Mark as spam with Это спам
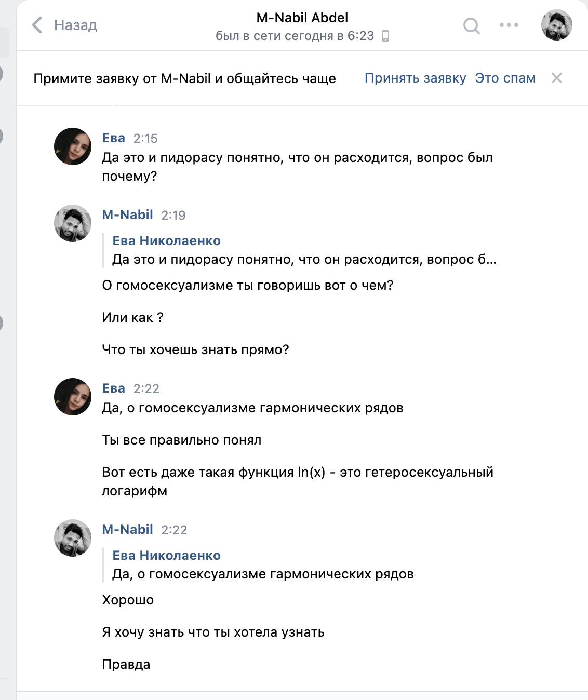The width and height of the screenshot is (588, 700). point(505,78)
